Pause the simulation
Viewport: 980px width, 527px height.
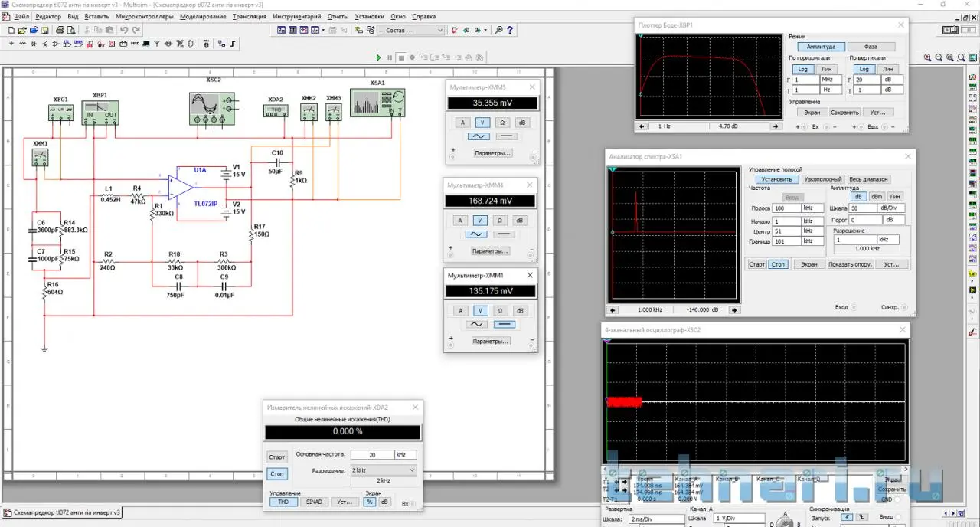pyautogui.click(x=390, y=57)
